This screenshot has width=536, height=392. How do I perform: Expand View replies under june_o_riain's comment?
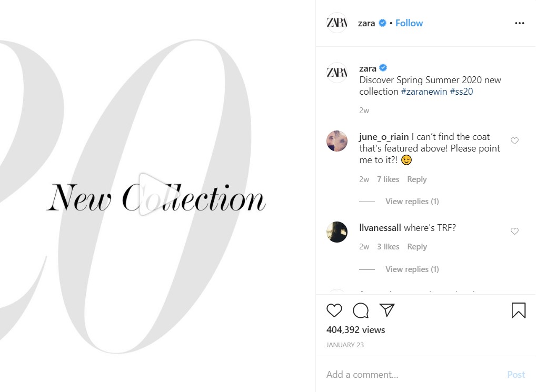click(412, 202)
